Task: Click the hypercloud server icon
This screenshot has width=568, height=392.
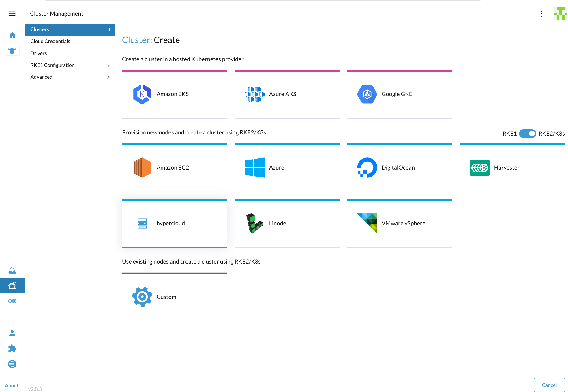Action: [142, 224]
